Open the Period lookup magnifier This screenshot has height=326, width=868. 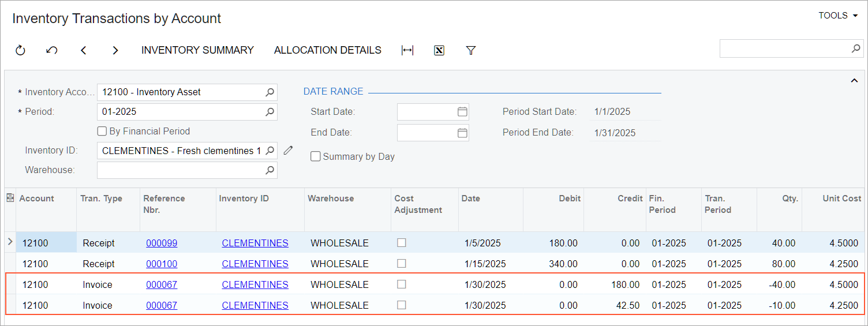(270, 112)
